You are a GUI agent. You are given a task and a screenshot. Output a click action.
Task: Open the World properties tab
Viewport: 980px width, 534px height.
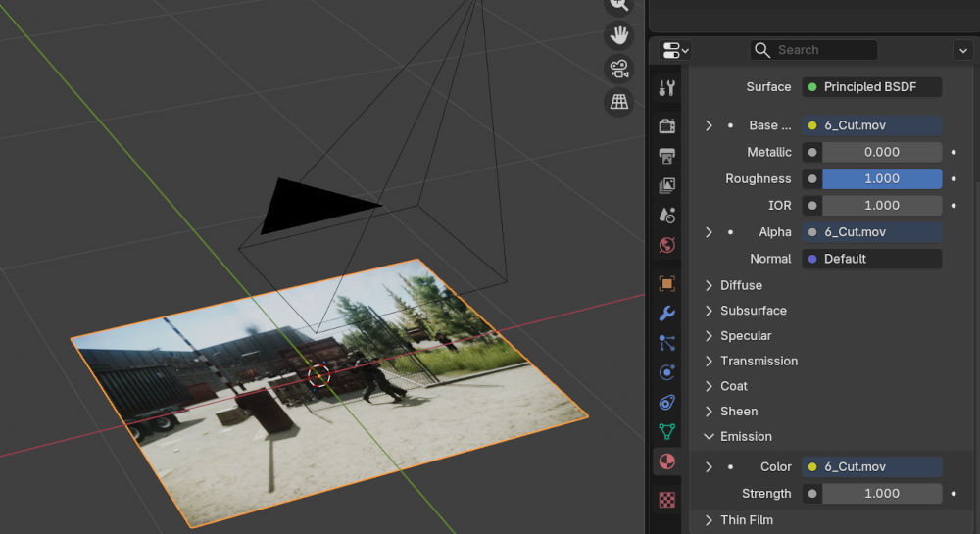click(667, 245)
